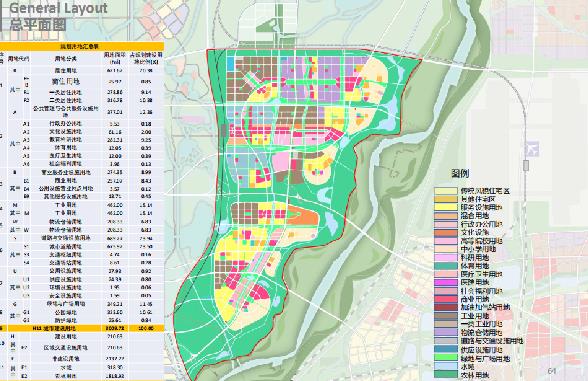588x381 pixels.
Task: Pick the 商业用地 red legend swatch
Action: pos(446,299)
